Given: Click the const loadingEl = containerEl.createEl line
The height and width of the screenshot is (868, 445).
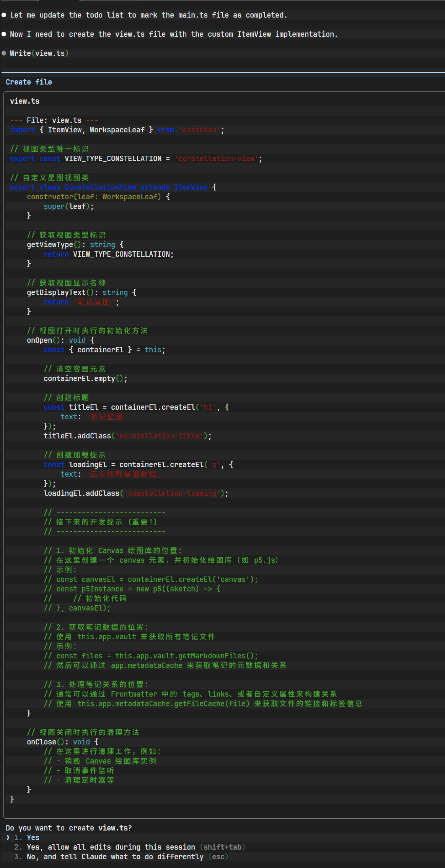Looking at the screenshot, I should point(138,464).
